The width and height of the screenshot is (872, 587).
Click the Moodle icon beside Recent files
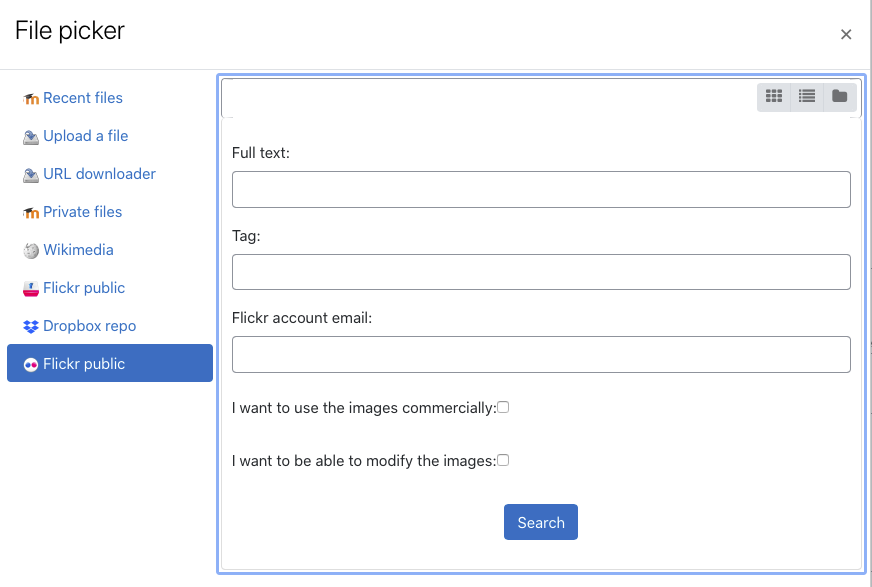pyautogui.click(x=31, y=99)
